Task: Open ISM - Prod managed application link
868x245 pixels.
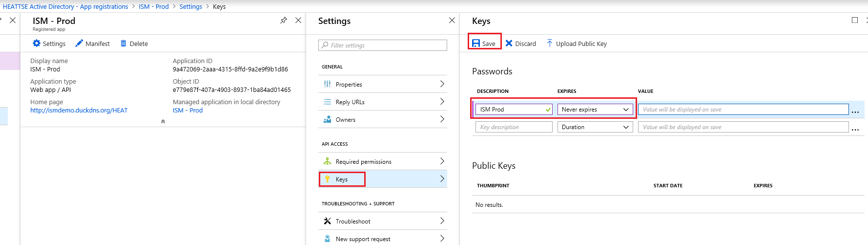Action: click(187, 111)
